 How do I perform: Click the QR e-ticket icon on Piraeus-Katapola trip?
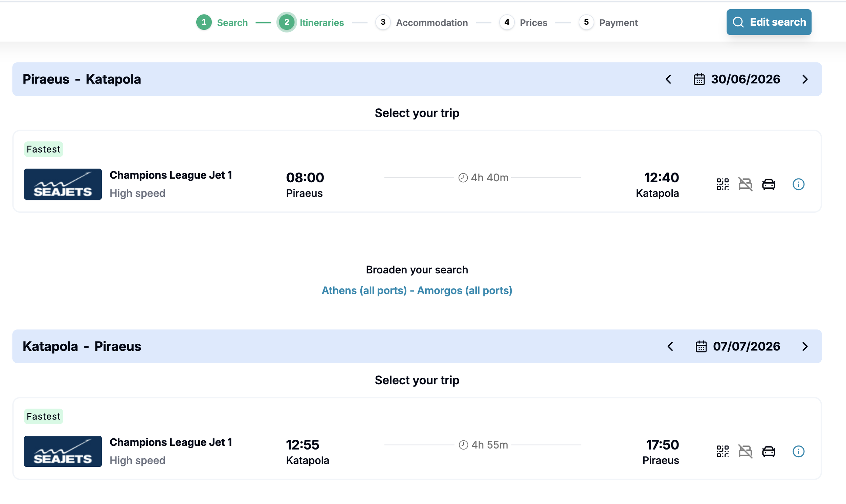click(x=722, y=184)
